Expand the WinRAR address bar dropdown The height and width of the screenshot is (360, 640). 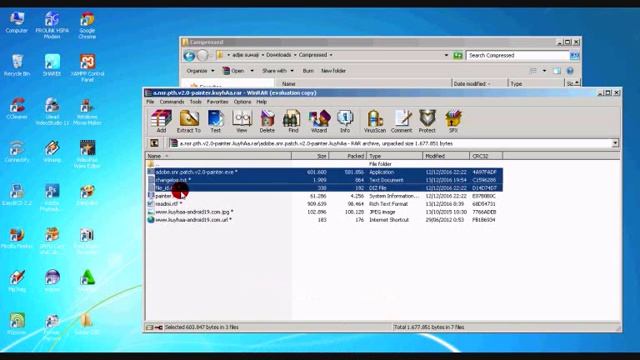click(x=615, y=143)
